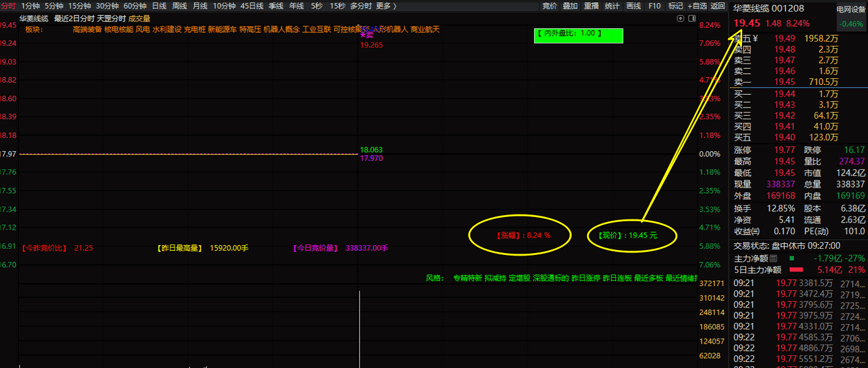Screen dimensions: 868x368
Task: Click the 收益 quarter indicator icon
Action: pos(757,231)
